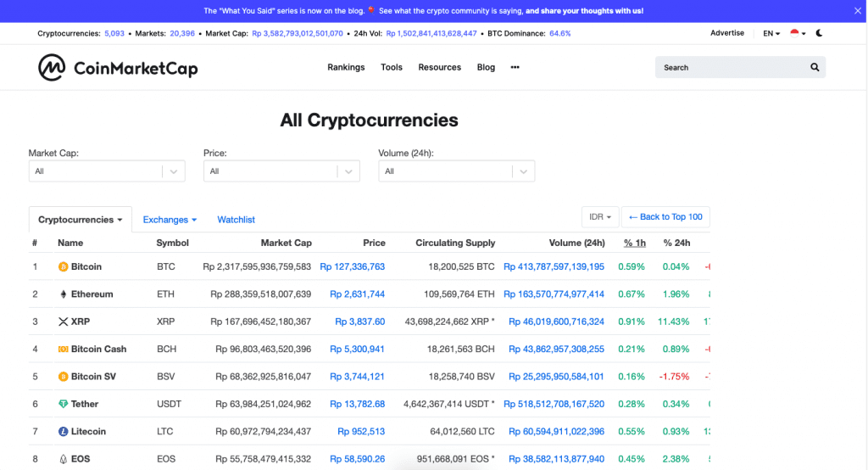Open the Rankings menu

[x=346, y=67]
